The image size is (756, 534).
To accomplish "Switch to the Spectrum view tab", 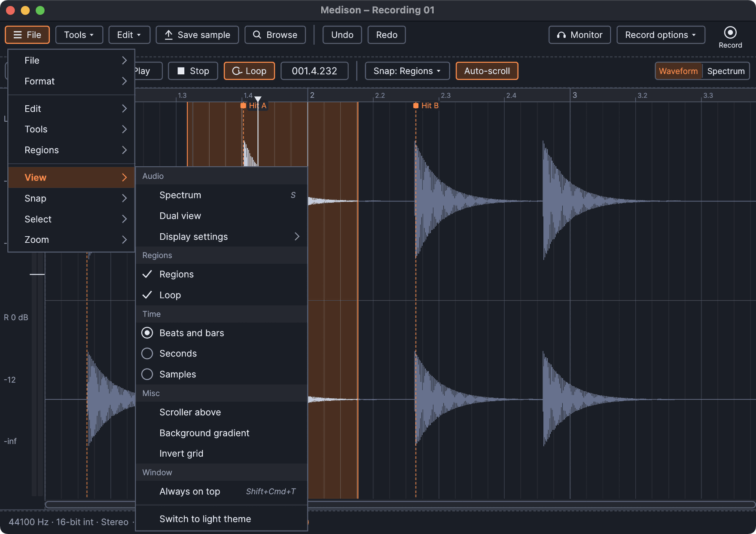I will pos(726,71).
